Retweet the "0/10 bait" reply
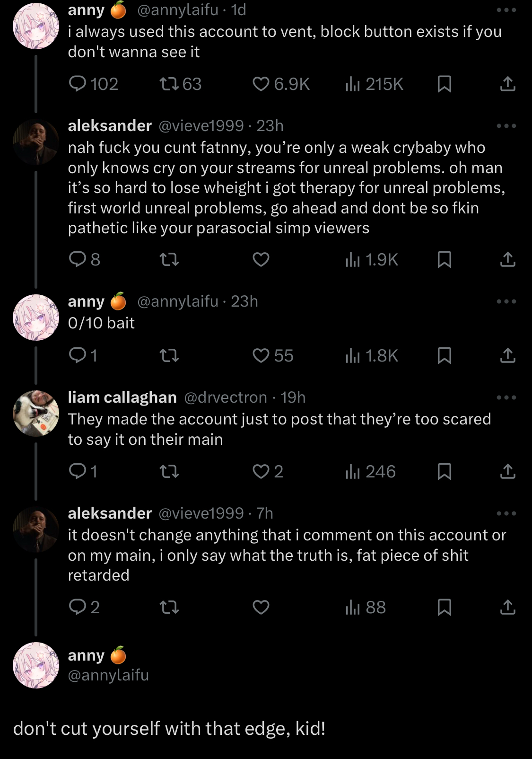 [x=169, y=355]
